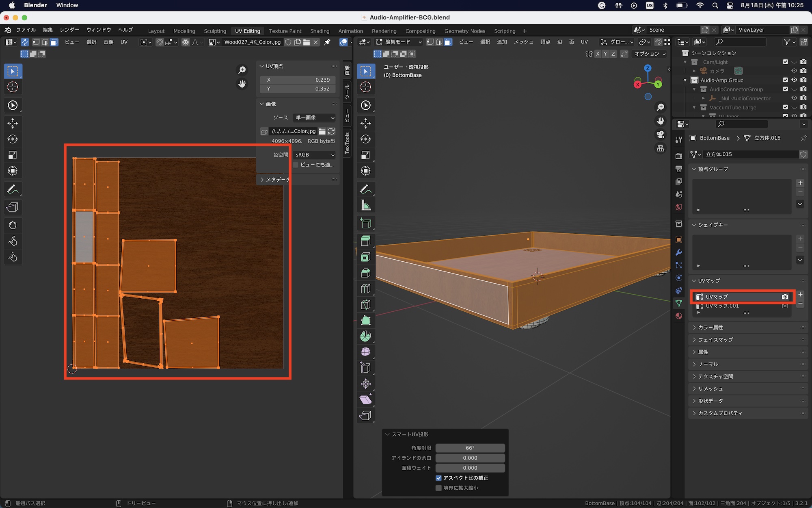Open the Material properties tab

[678, 316]
